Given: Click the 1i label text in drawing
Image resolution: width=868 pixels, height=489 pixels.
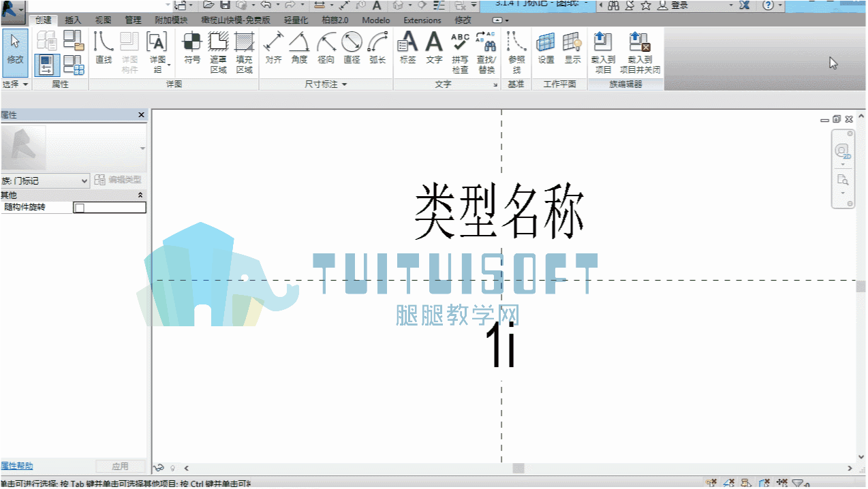Looking at the screenshot, I should click(500, 345).
